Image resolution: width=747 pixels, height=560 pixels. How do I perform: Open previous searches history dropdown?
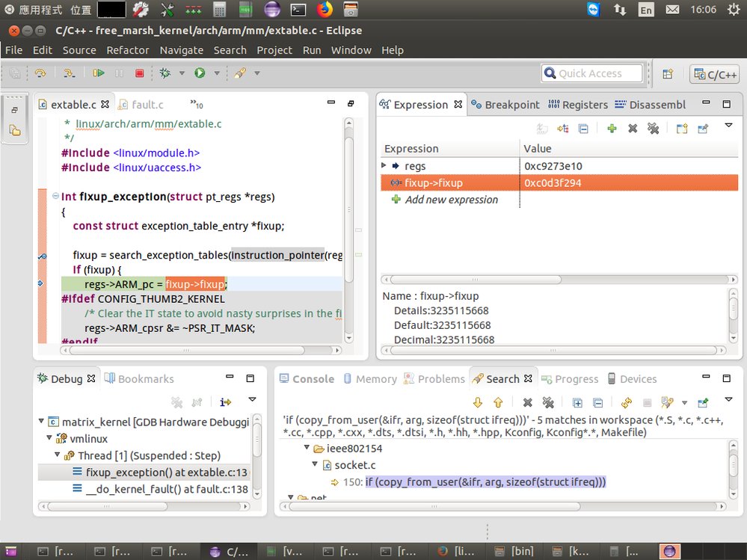[685, 403]
